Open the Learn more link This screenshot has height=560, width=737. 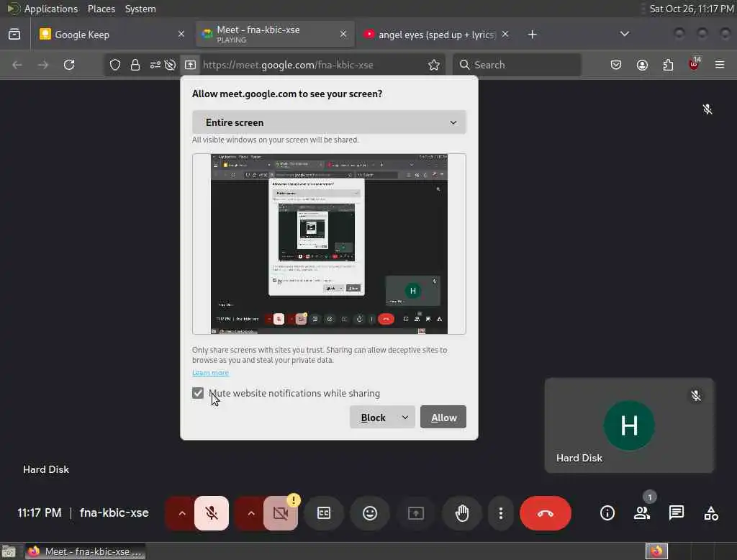click(210, 372)
